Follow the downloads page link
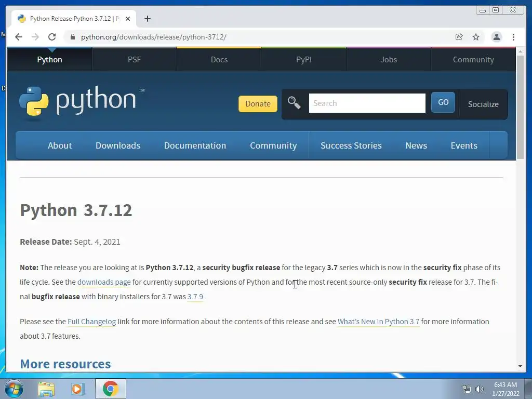The height and width of the screenshot is (399, 532). click(104, 282)
